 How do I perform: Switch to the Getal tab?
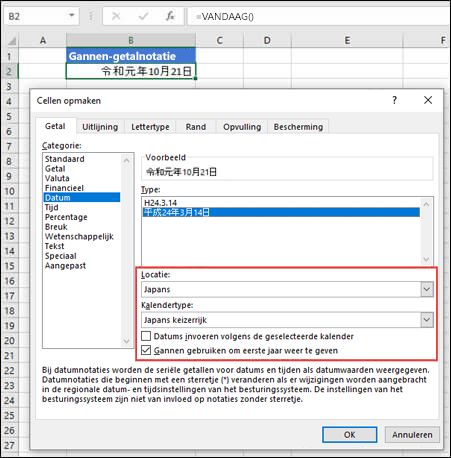[55, 126]
